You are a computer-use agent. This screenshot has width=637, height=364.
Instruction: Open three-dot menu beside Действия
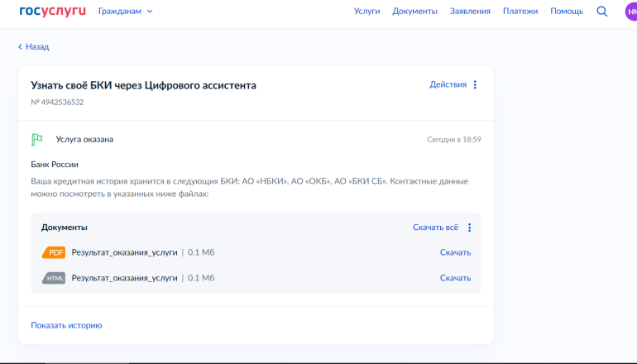475,84
